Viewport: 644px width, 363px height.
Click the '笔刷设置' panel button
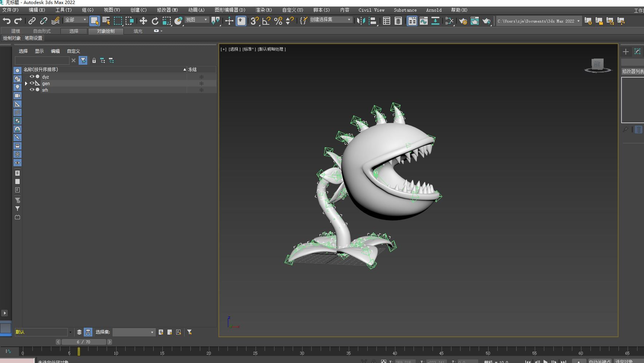coord(33,38)
